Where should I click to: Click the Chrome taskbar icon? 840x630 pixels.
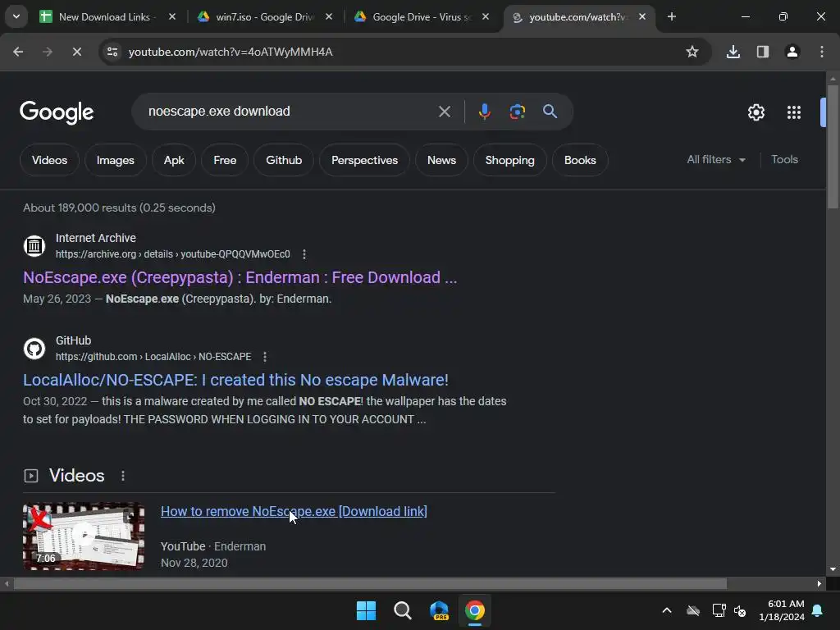475,610
